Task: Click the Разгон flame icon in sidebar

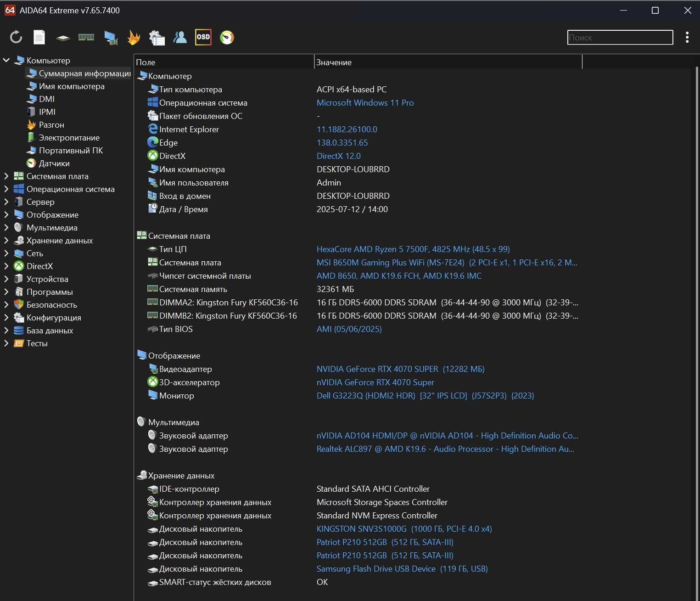Action: pyautogui.click(x=31, y=125)
